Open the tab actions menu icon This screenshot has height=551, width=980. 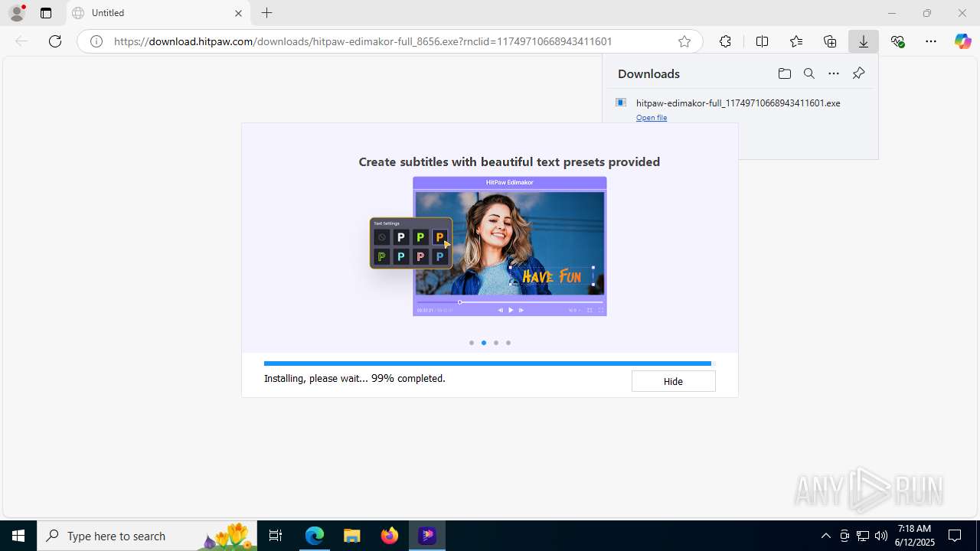(x=46, y=13)
